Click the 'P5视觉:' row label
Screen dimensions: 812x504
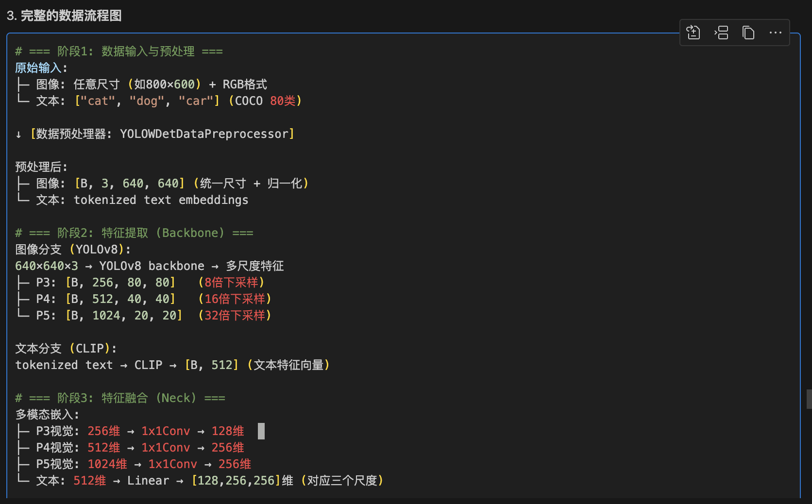[x=58, y=464]
